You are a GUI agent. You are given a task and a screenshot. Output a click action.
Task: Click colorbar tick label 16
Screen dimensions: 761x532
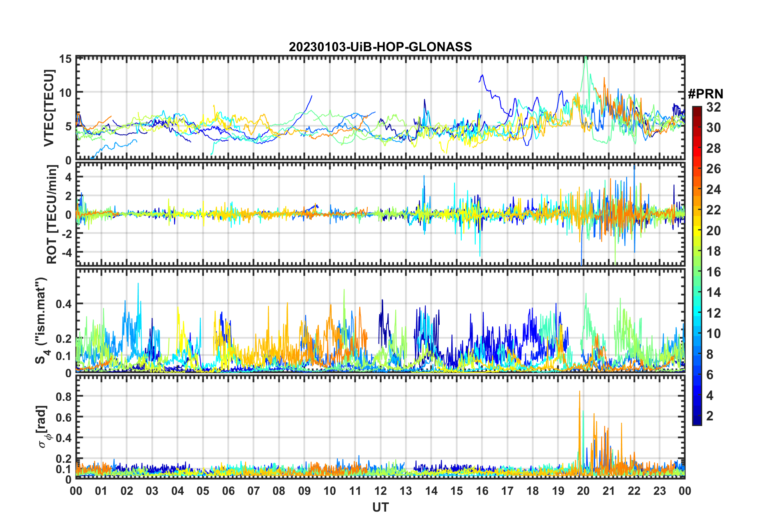click(713, 272)
